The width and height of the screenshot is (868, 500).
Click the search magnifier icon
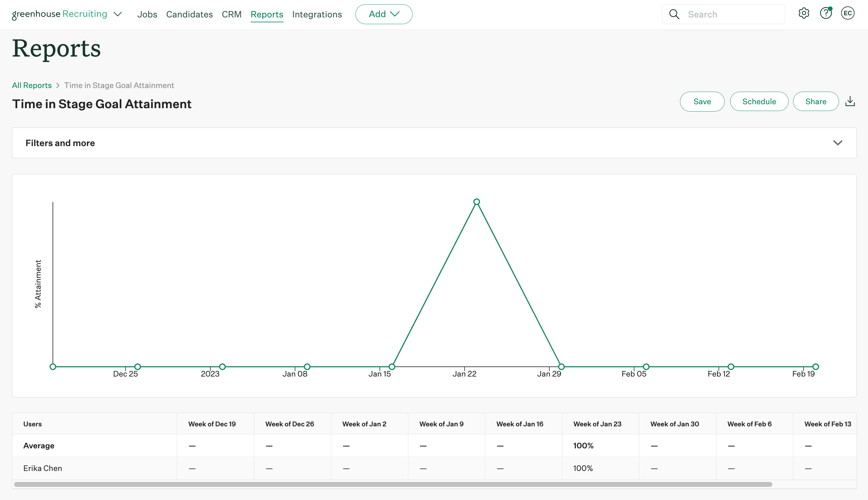point(674,14)
